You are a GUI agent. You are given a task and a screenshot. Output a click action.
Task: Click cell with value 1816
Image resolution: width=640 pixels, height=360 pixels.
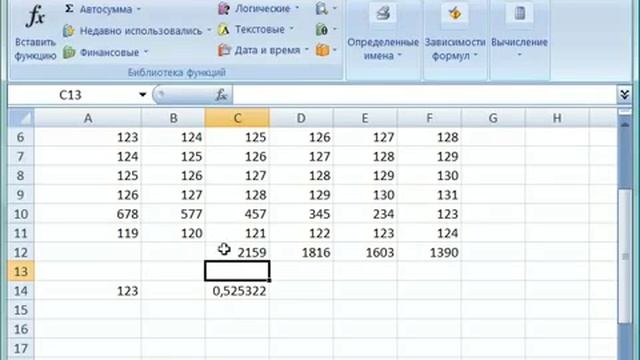coord(301,252)
